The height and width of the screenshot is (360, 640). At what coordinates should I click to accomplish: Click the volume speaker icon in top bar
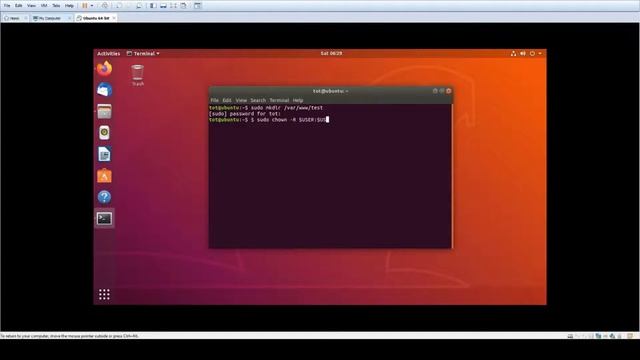click(523, 53)
